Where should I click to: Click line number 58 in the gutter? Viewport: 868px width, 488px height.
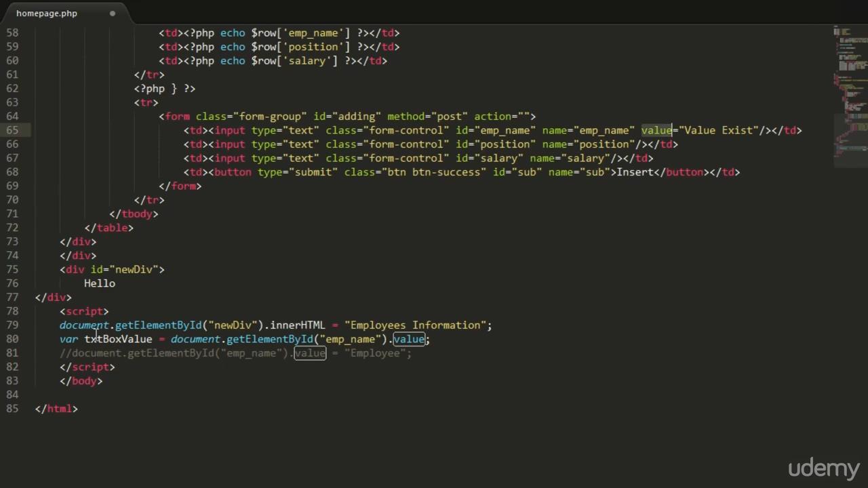(x=12, y=33)
